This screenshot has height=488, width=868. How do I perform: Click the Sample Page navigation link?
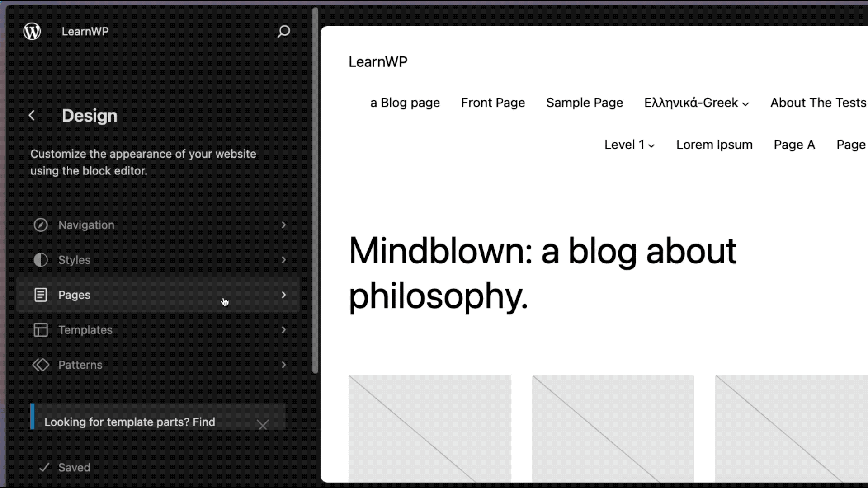click(584, 103)
